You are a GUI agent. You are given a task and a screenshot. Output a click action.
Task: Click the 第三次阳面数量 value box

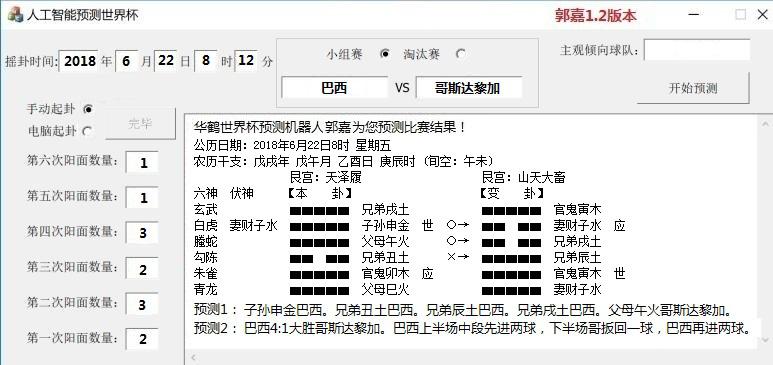(x=142, y=269)
